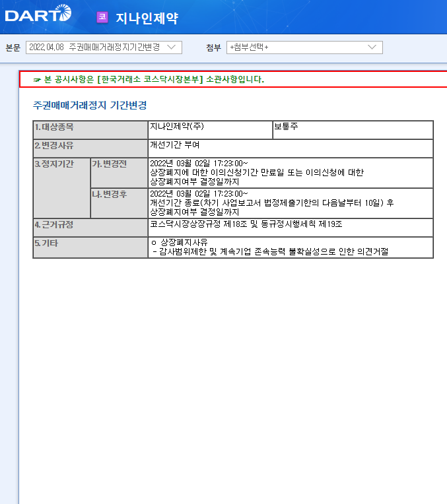Click the 상장폐지사유 bullet text
The height and width of the screenshot is (504, 447).
[179, 242]
